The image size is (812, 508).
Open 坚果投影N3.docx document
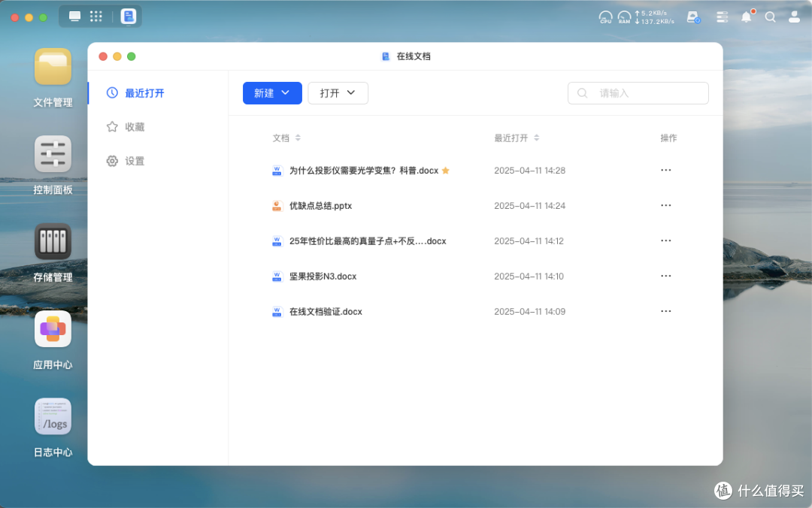pos(323,276)
